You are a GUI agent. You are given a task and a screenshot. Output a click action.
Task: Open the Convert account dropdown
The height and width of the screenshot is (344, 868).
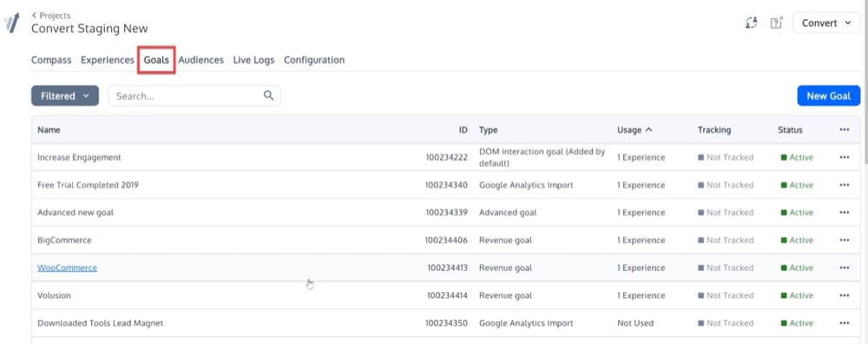[x=826, y=23]
